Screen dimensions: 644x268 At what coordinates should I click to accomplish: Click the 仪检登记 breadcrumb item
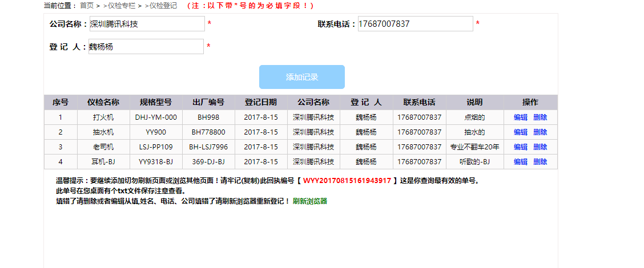point(163,6)
